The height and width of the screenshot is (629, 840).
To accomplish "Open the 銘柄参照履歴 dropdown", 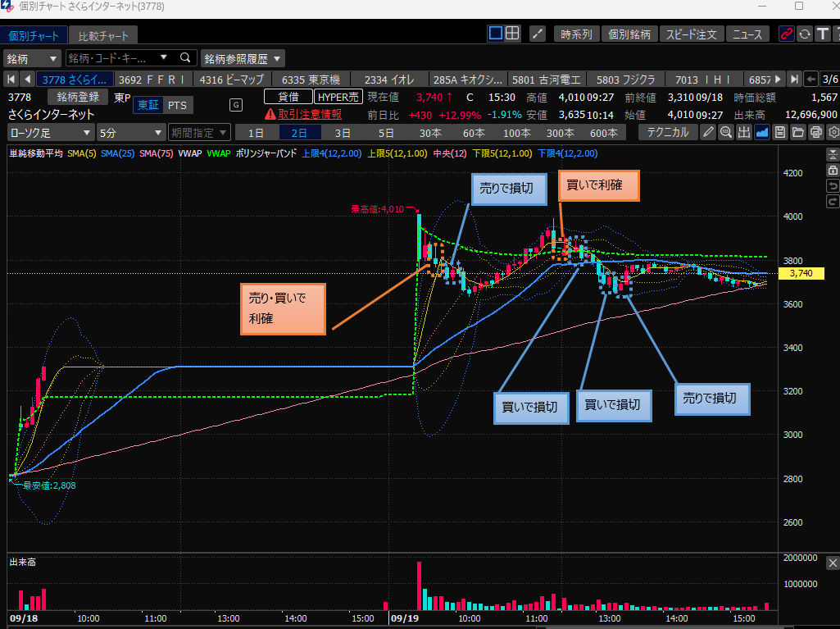I will (243, 58).
